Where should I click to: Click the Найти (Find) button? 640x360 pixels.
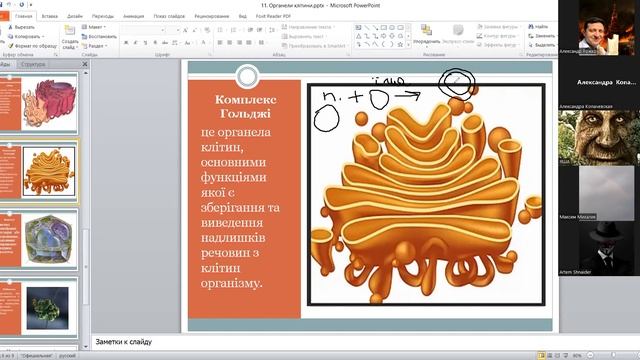[x=538, y=27]
